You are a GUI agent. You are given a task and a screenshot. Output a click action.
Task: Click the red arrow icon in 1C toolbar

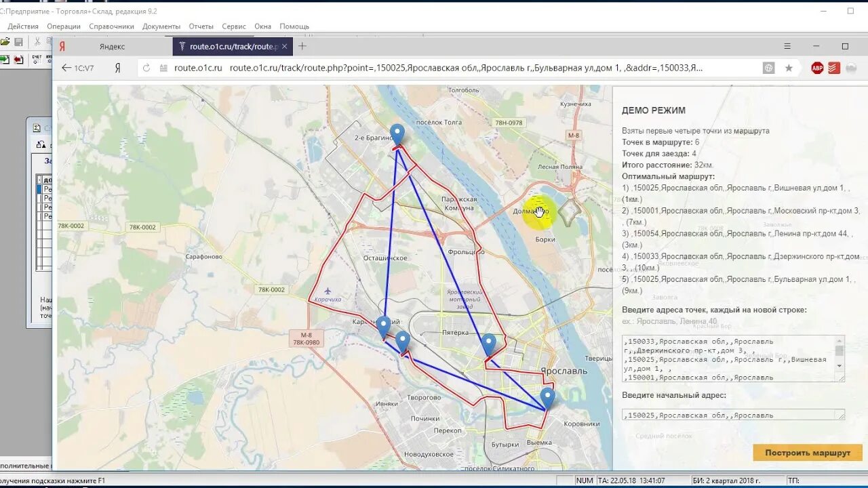(18, 60)
